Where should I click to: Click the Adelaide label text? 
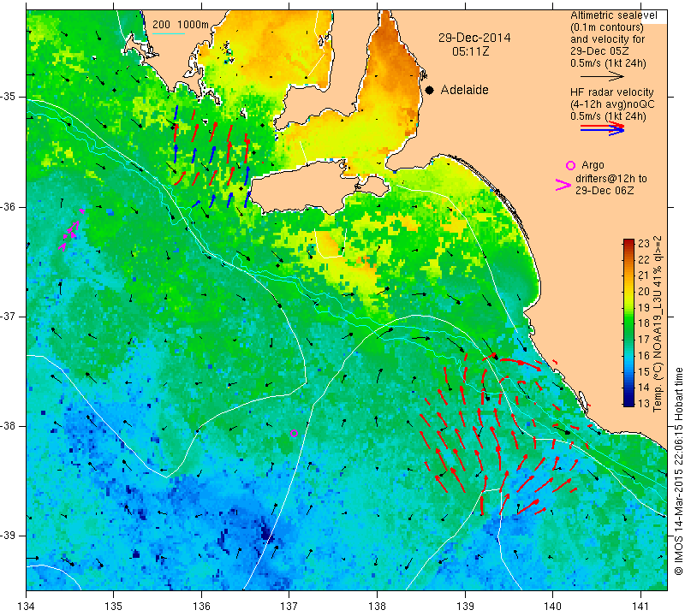point(464,90)
